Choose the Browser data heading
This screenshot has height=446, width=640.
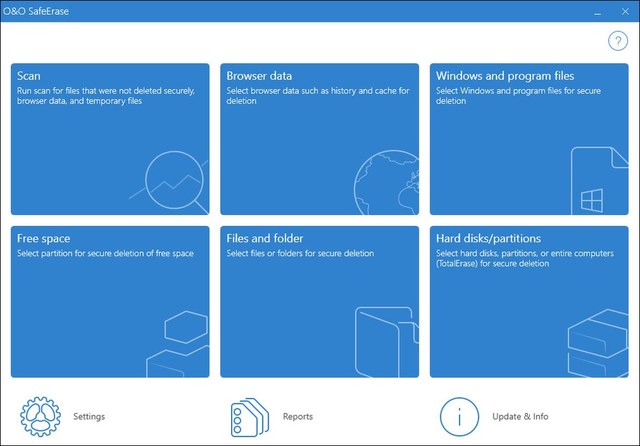click(x=259, y=76)
